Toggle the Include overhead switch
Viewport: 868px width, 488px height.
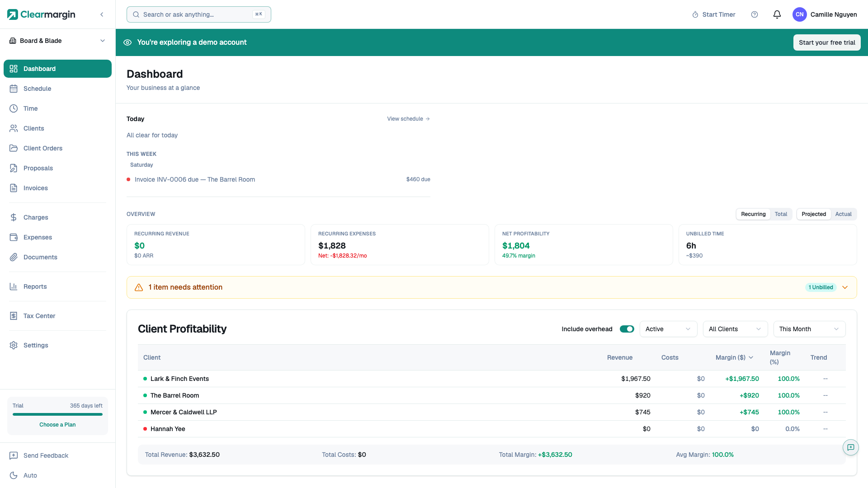pyautogui.click(x=627, y=329)
